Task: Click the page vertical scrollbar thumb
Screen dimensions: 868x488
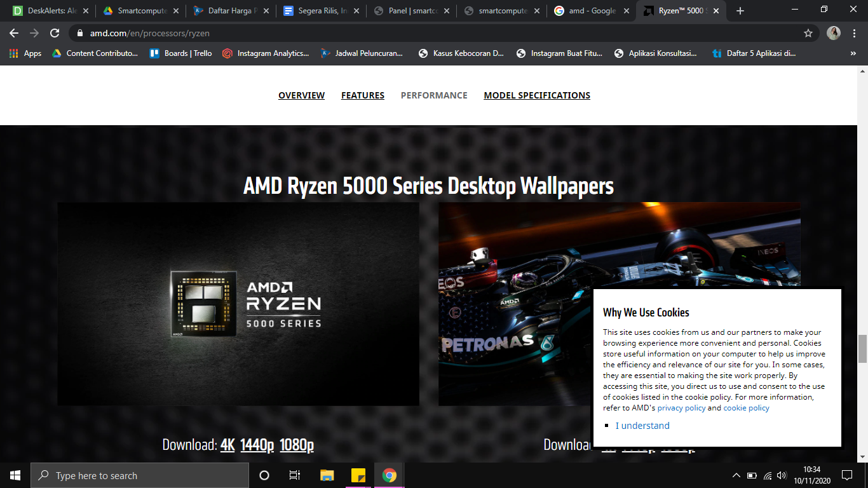Action: [862, 349]
